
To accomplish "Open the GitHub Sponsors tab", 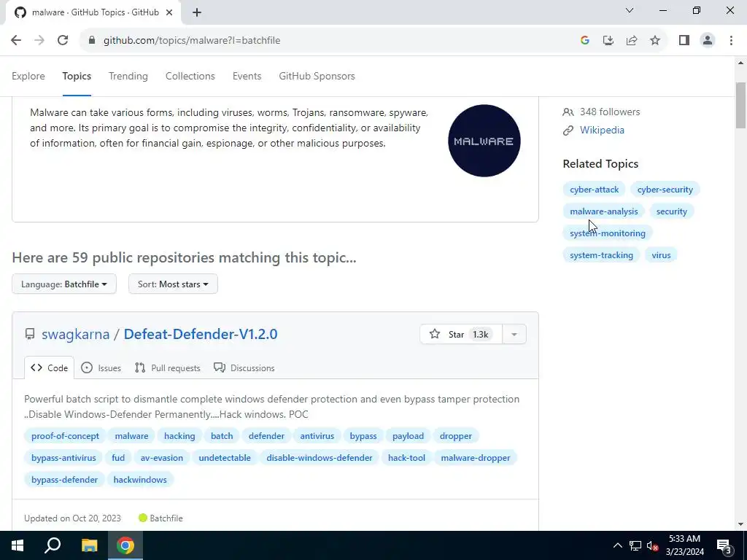I will (x=317, y=76).
